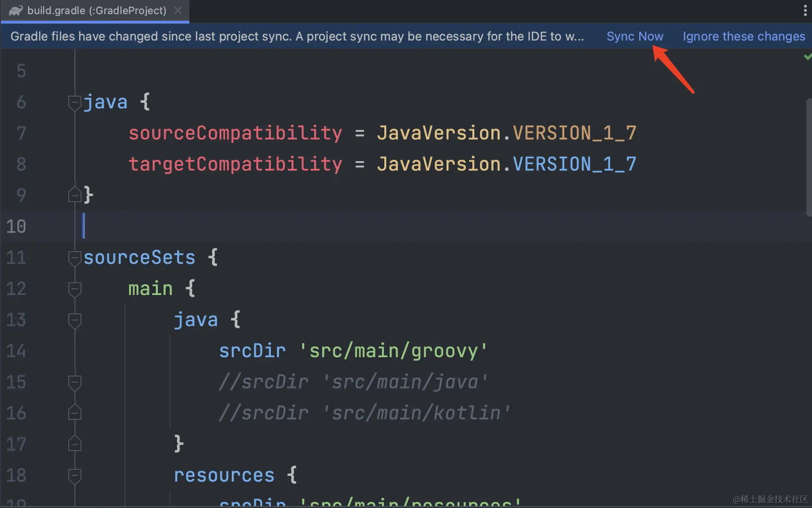
Task: Click the resources keyword on line 18
Action: 224,475
